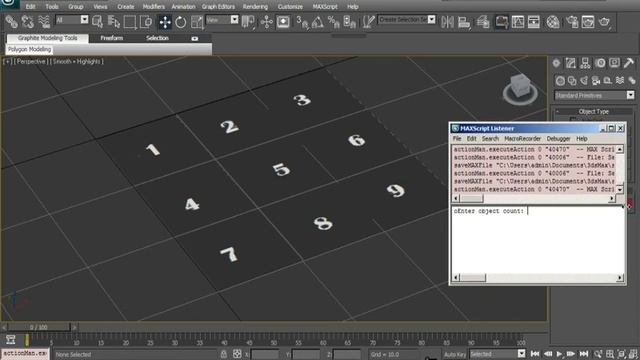This screenshot has width=640, height=360.
Task: Open the Rendered Frame Window icon
Action: pos(588,22)
